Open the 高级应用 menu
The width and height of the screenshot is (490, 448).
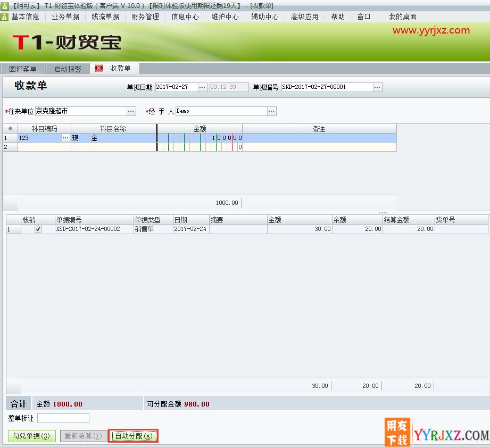click(x=305, y=16)
